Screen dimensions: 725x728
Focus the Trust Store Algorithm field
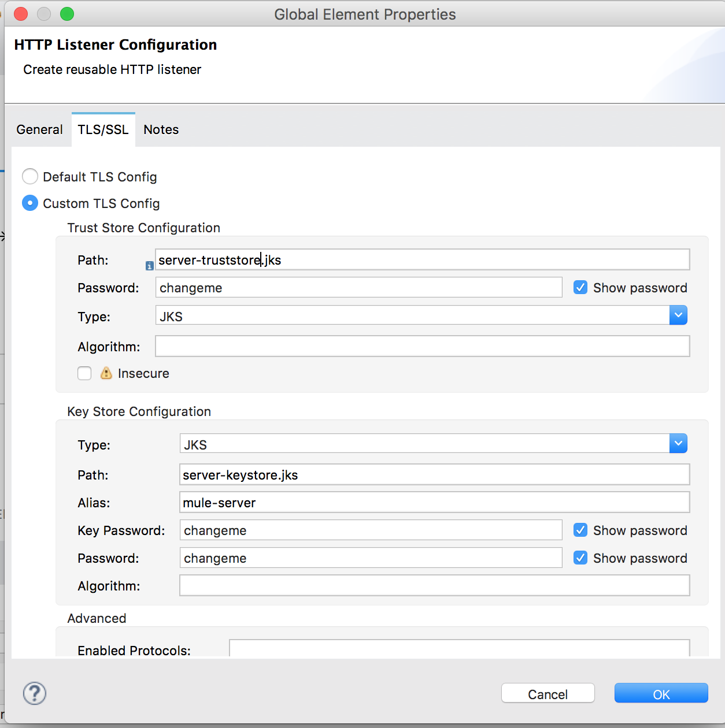click(422, 347)
